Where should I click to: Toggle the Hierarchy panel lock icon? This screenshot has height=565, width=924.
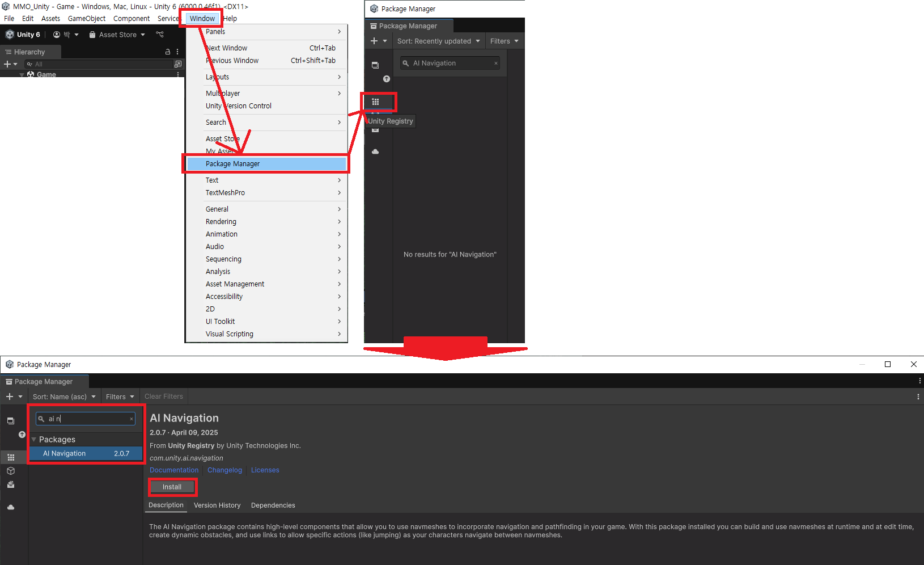point(168,52)
